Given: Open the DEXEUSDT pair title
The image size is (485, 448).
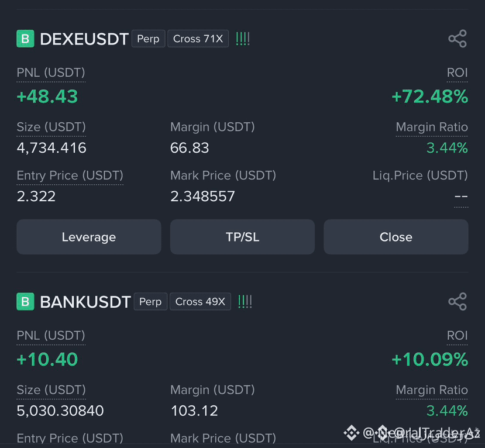Looking at the screenshot, I should tap(84, 39).
